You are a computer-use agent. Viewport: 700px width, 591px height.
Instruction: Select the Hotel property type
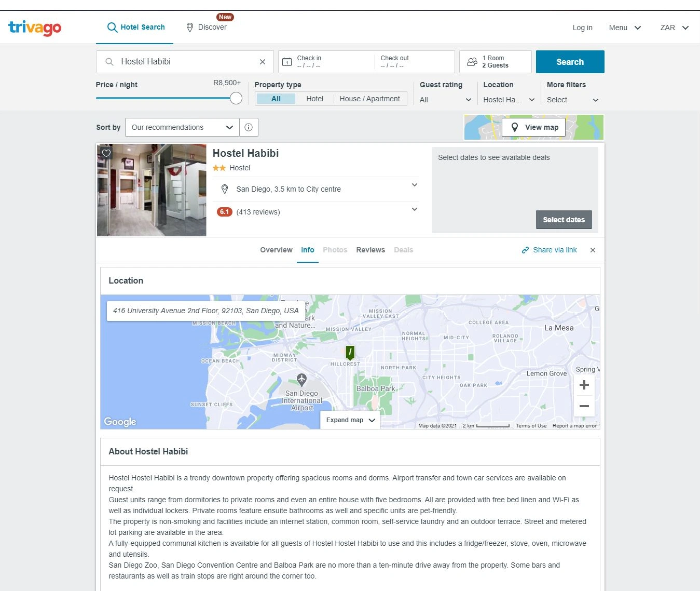(314, 99)
